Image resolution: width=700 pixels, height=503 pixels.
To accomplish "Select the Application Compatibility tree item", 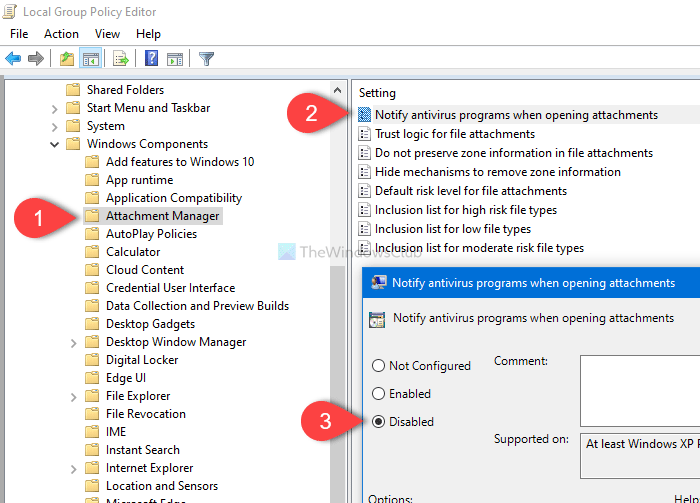I will click(174, 198).
